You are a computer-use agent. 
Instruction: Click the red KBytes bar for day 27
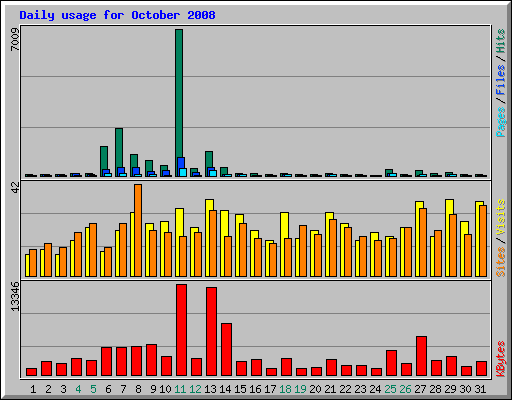[421, 356]
